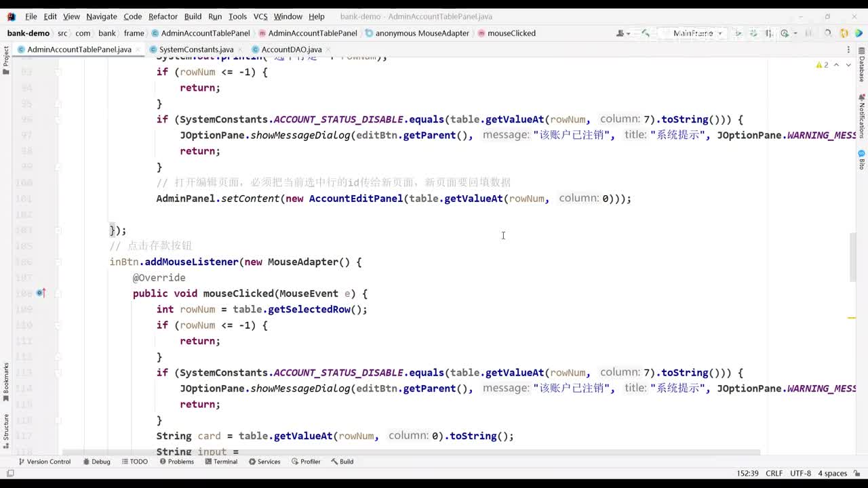868x488 pixels.
Task: Open the Debug tool window
Action: [96, 462]
